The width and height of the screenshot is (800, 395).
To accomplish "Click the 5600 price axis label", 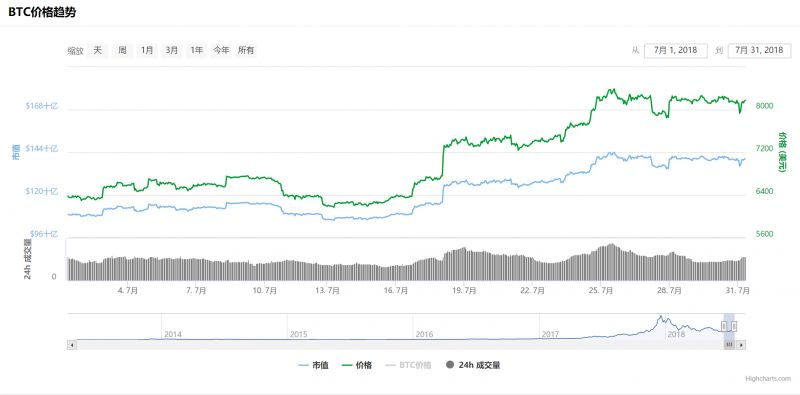I will click(x=764, y=234).
